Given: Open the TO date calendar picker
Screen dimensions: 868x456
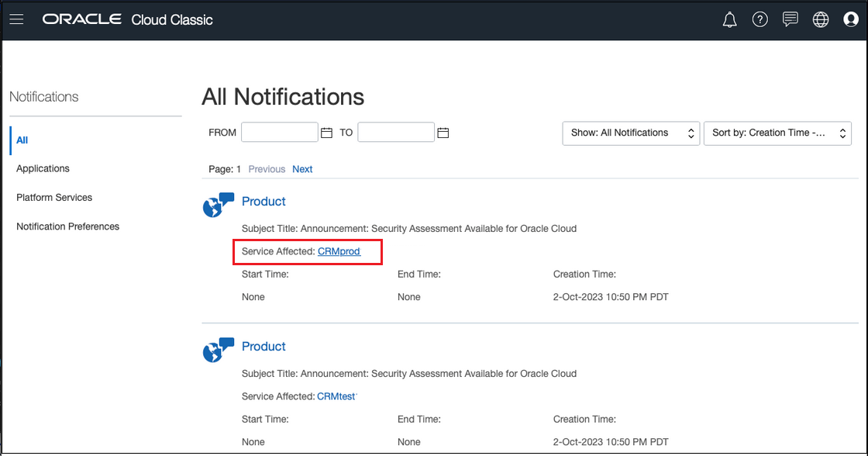Looking at the screenshot, I should 443,132.
